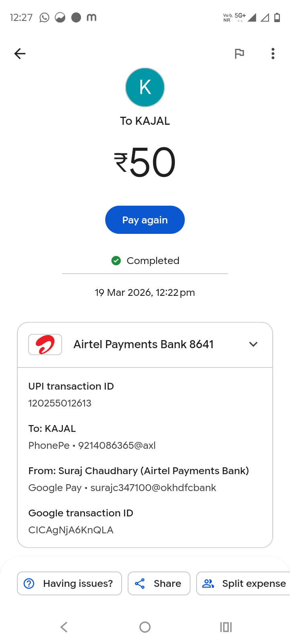Viewport: 290px width, 644px height.
Task: Tap the split expense people icon
Action: (208, 583)
